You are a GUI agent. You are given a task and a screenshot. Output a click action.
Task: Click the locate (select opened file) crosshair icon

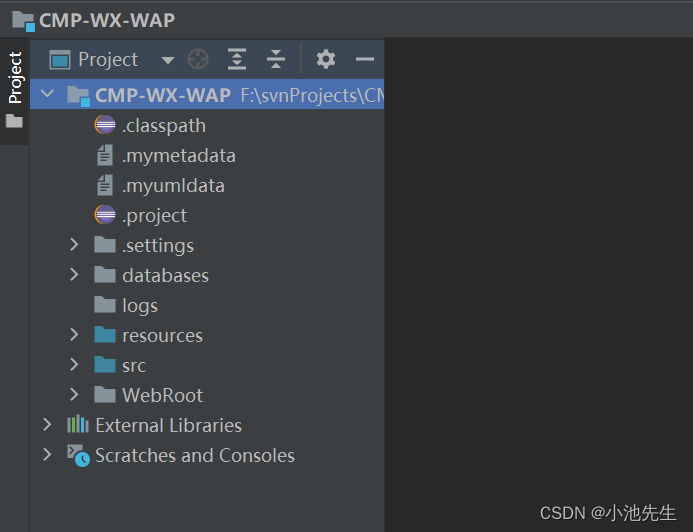[x=198, y=59]
